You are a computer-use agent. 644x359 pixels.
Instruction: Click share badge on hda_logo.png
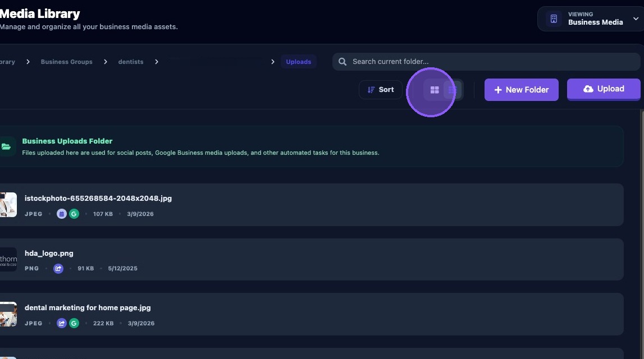(58, 268)
